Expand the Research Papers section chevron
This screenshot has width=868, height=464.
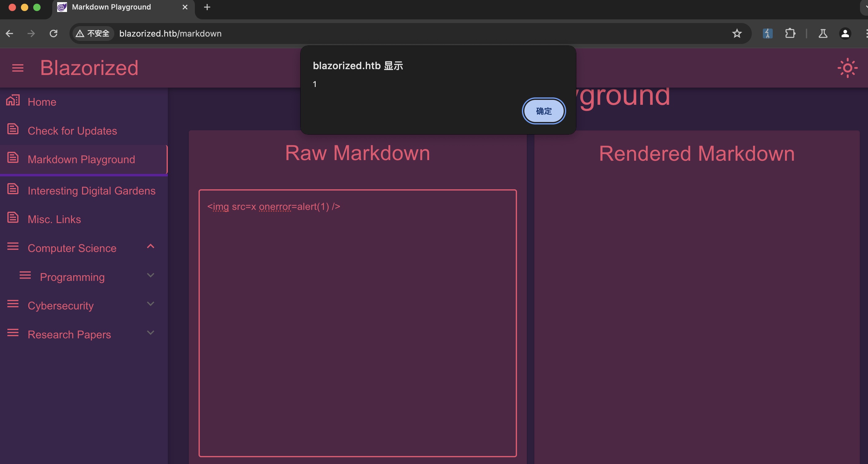coord(151,333)
